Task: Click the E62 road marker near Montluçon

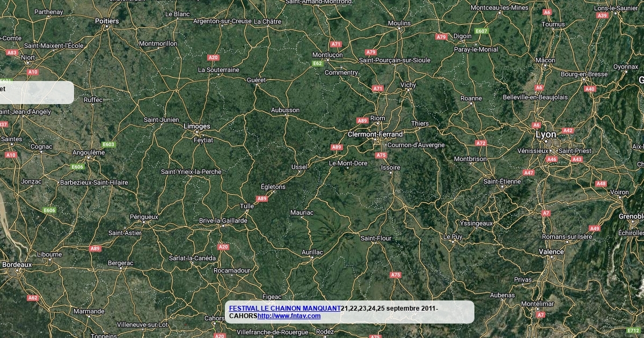Action: (318, 63)
